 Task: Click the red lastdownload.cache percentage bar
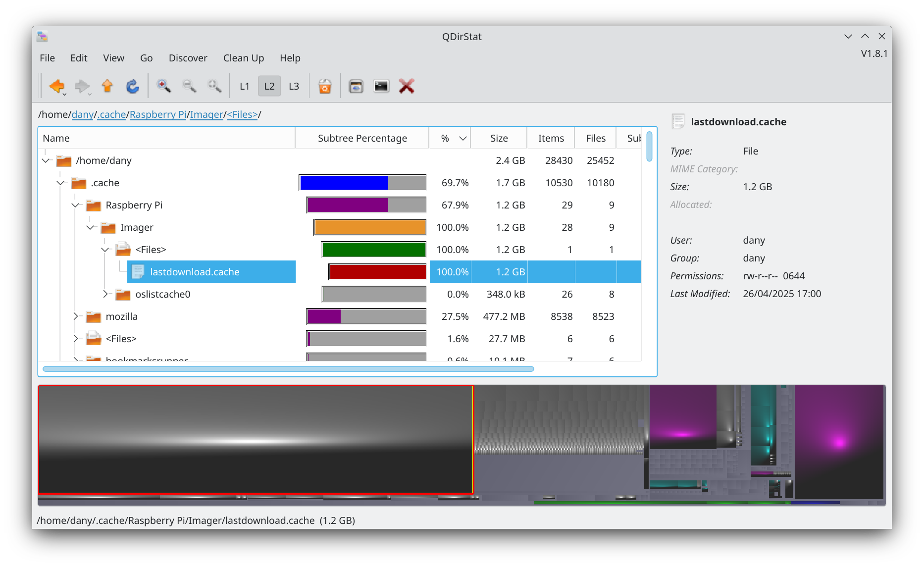(377, 272)
